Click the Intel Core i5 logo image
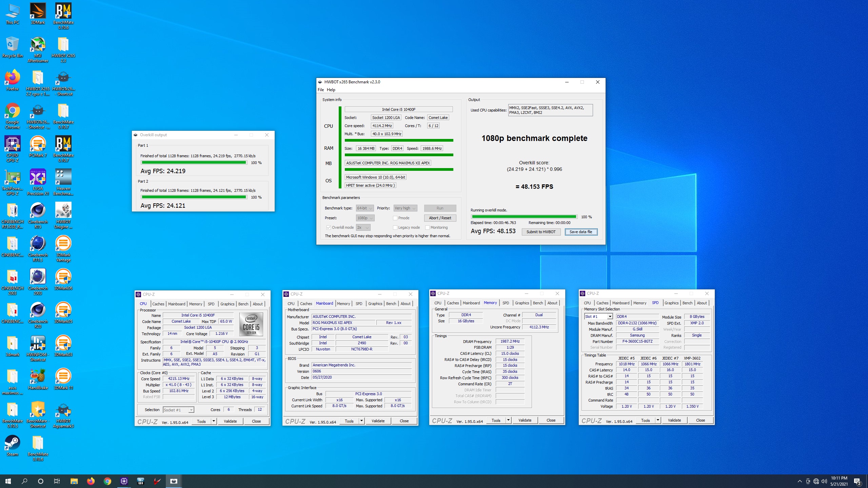868x488 pixels. pyautogui.click(x=251, y=324)
